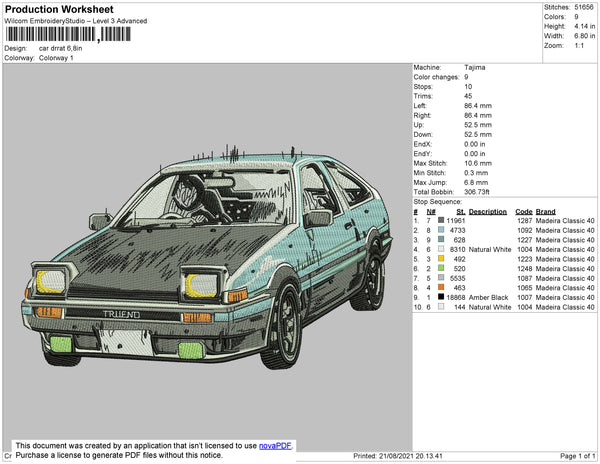Screen dimensions: 600x464
Task: Click the Total Bobbin value 306.73ft
Action: 477,192
